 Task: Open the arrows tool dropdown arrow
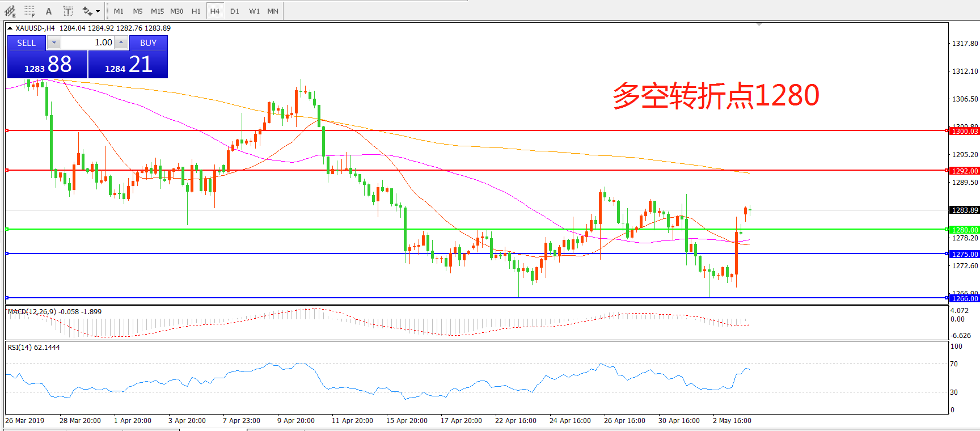tap(98, 11)
